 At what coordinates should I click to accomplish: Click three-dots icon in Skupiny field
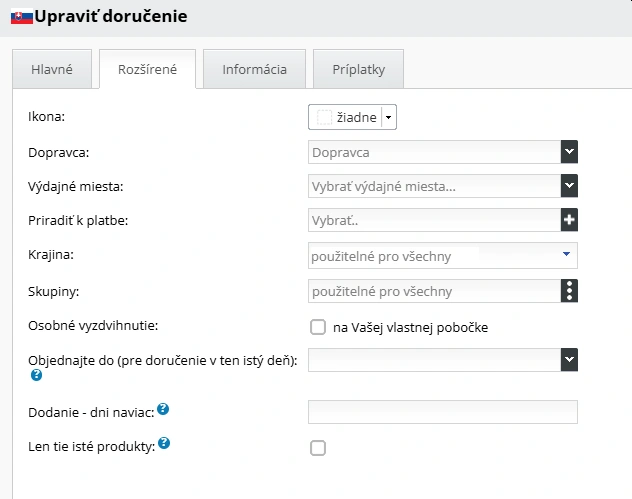[x=569, y=291]
